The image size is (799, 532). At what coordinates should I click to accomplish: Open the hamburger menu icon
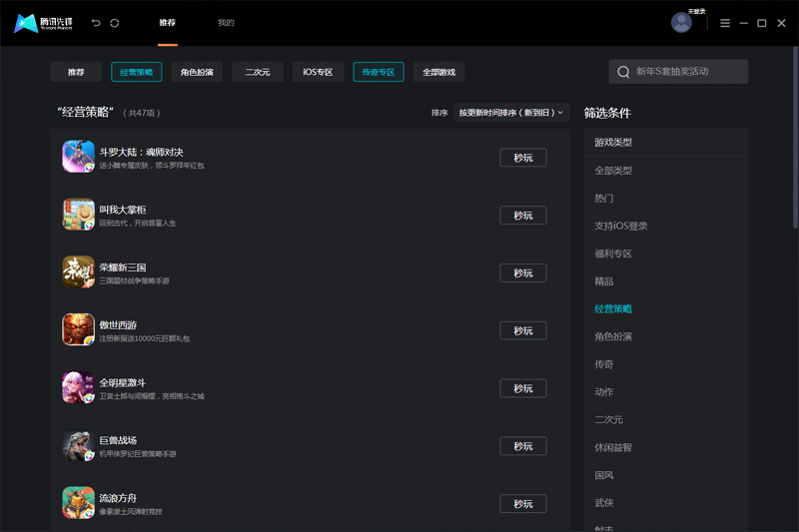pyautogui.click(x=725, y=23)
